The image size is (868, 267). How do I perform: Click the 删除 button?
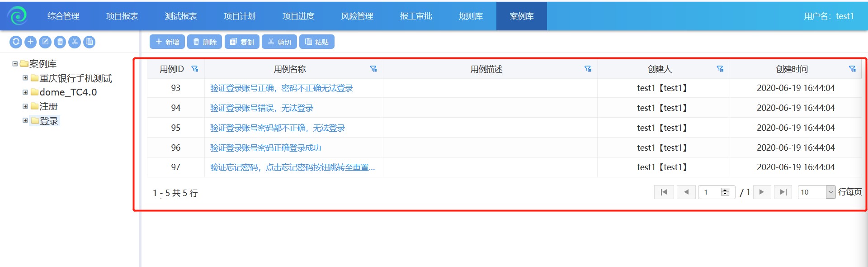[205, 42]
